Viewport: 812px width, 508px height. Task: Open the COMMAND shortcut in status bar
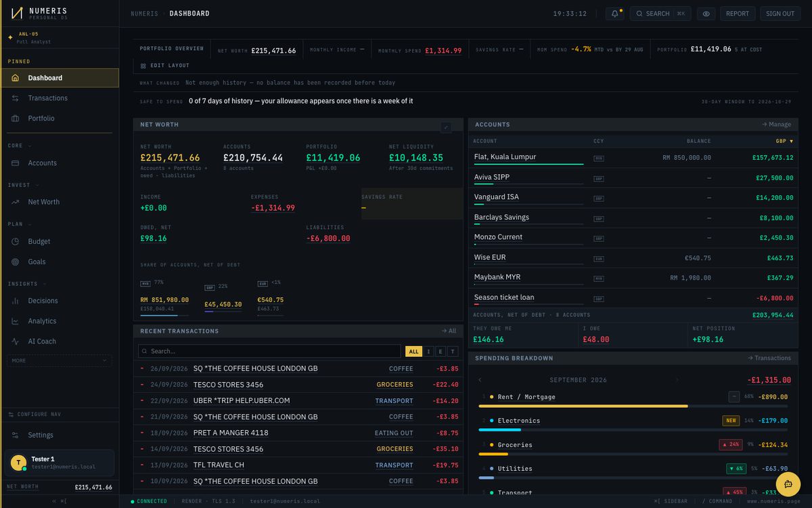coord(717,501)
